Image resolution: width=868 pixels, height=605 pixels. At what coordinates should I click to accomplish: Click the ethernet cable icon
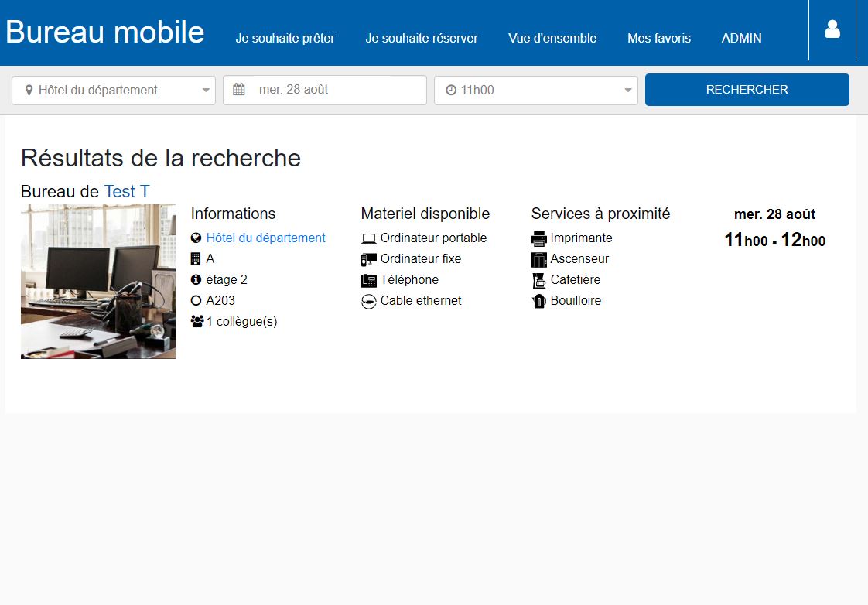369,302
